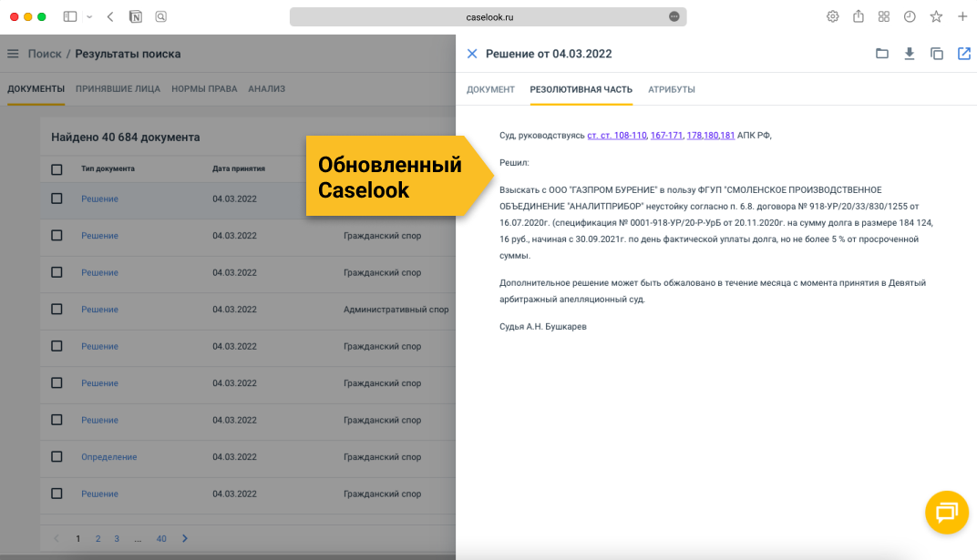This screenshot has height=560, width=977.
Task: Go to previous results page arrow
Action: (x=57, y=539)
